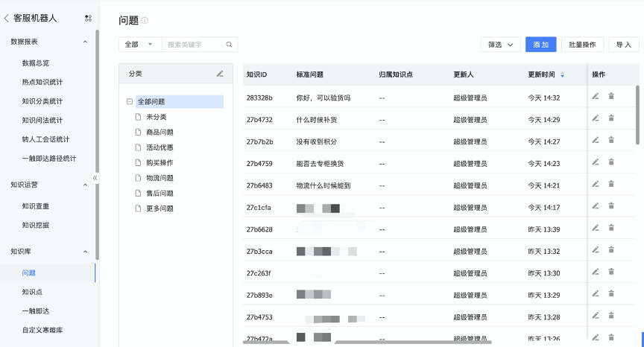Click the back arrow beside 客服机器人
The height and width of the screenshot is (347, 644).
tap(7, 18)
